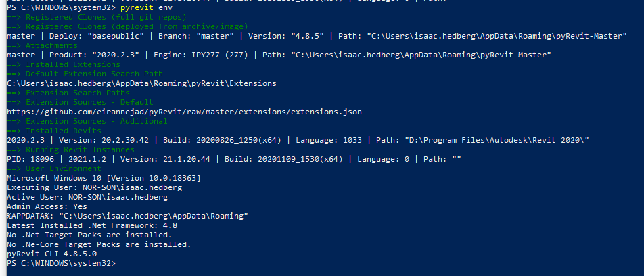Click the pyRevit Extensions folder path

[x=141, y=83]
